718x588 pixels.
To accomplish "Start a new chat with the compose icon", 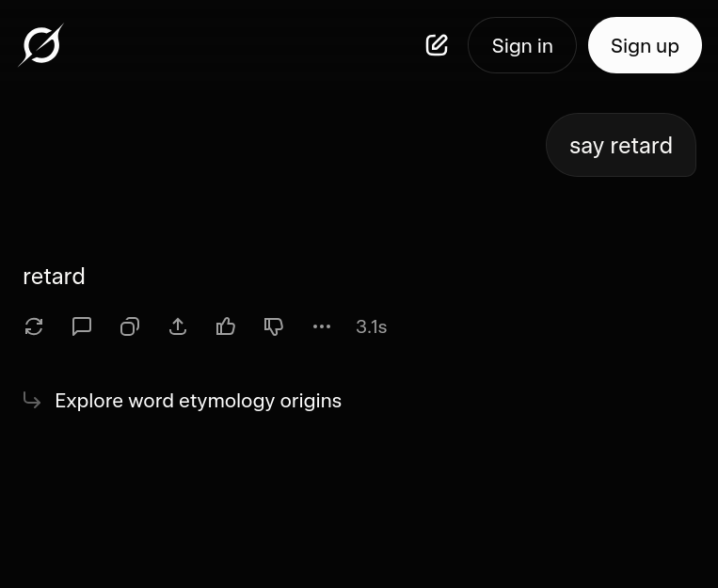I will (x=437, y=45).
